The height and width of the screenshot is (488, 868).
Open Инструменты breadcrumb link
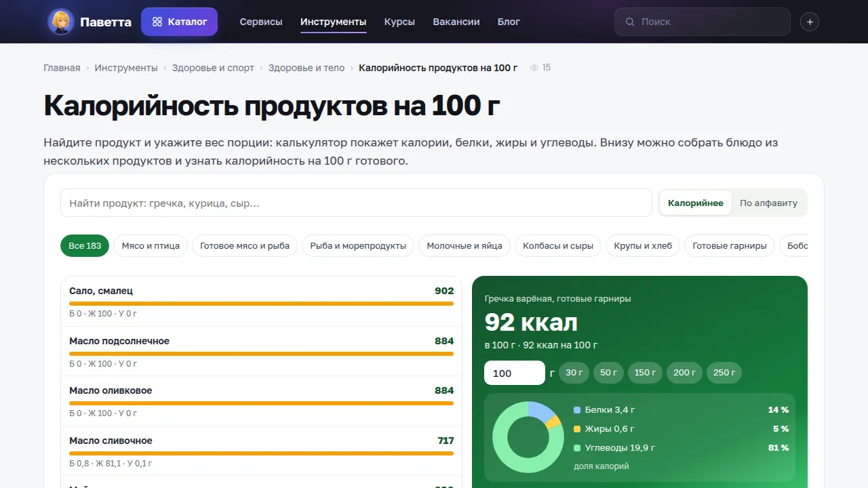(126, 68)
